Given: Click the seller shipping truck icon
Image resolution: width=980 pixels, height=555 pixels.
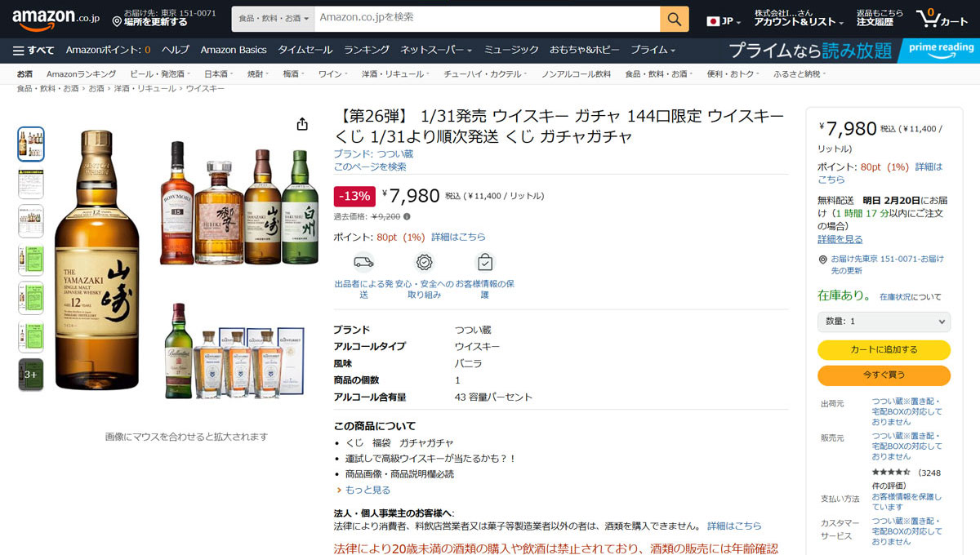Looking at the screenshot, I should pos(363,262).
